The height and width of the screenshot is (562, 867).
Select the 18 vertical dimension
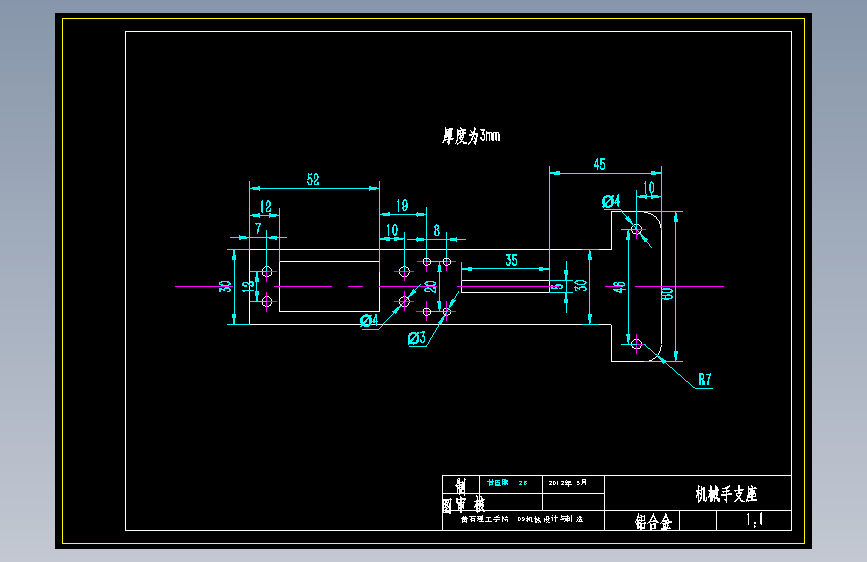tap(248, 286)
